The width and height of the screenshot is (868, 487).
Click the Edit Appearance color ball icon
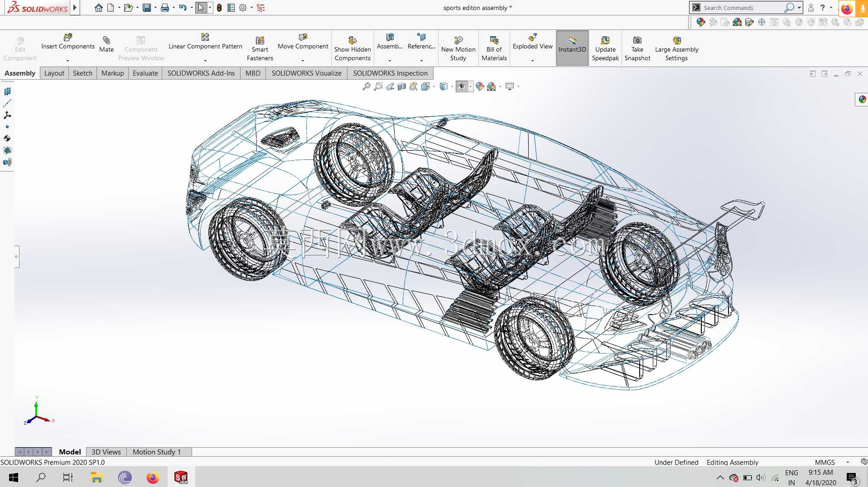point(480,86)
